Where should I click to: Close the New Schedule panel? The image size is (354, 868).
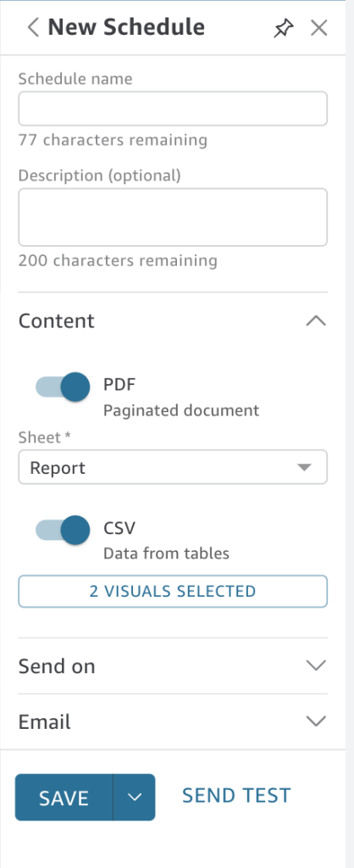(x=318, y=28)
